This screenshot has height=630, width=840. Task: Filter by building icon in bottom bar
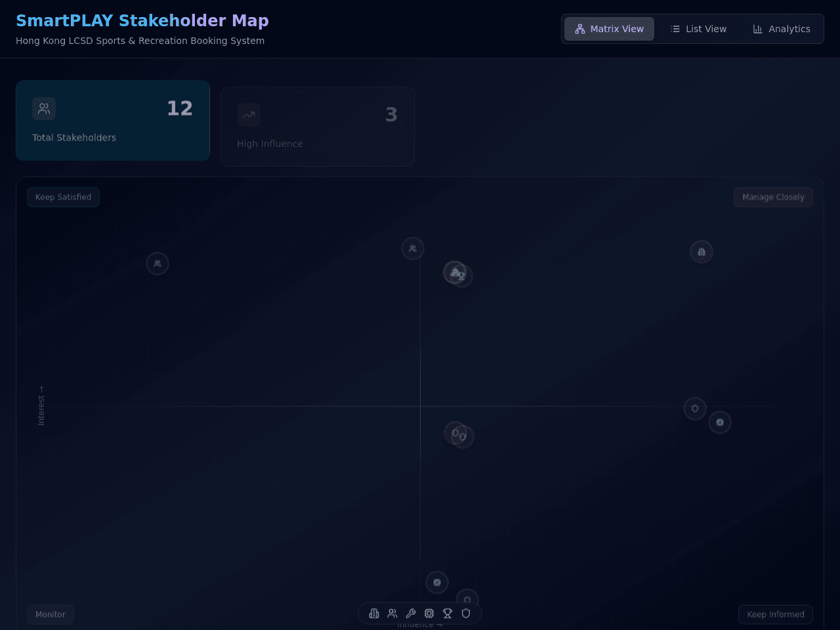point(374,614)
